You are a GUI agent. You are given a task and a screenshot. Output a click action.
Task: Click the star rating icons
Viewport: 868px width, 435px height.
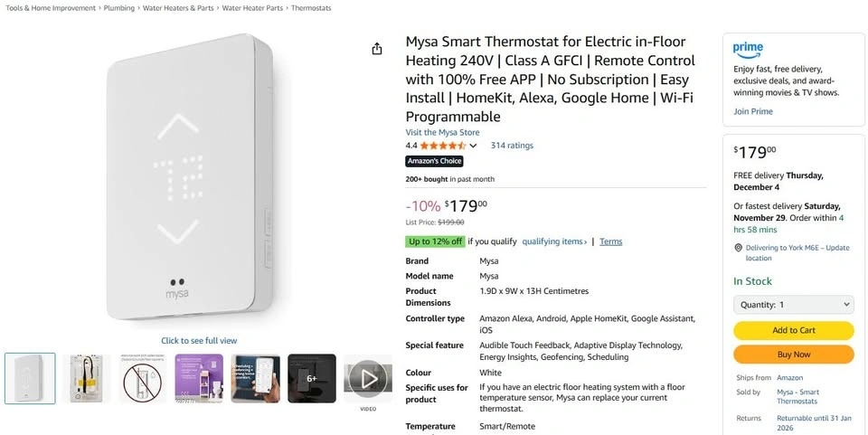pos(442,146)
